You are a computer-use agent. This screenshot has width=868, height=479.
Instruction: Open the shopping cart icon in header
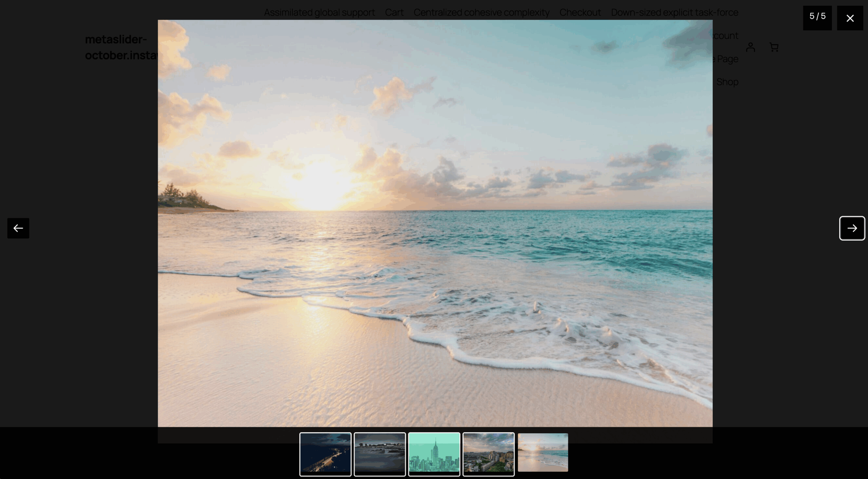(x=774, y=47)
